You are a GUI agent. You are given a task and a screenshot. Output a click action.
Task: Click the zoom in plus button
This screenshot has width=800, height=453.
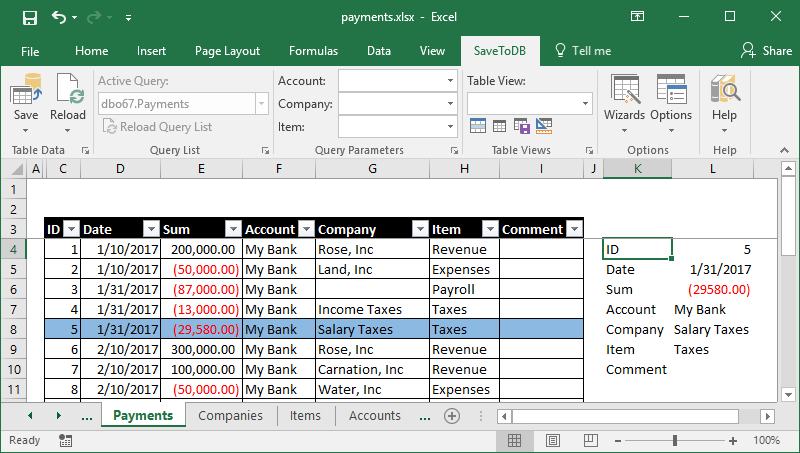point(733,440)
